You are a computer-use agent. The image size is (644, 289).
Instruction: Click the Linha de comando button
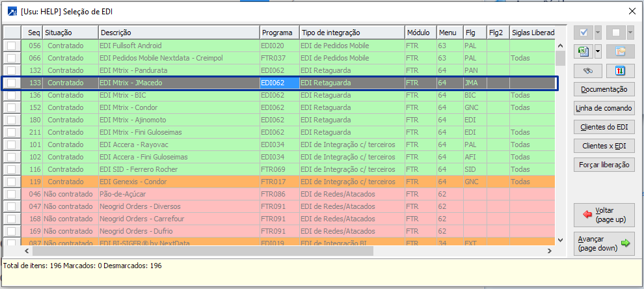(x=604, y=108)
